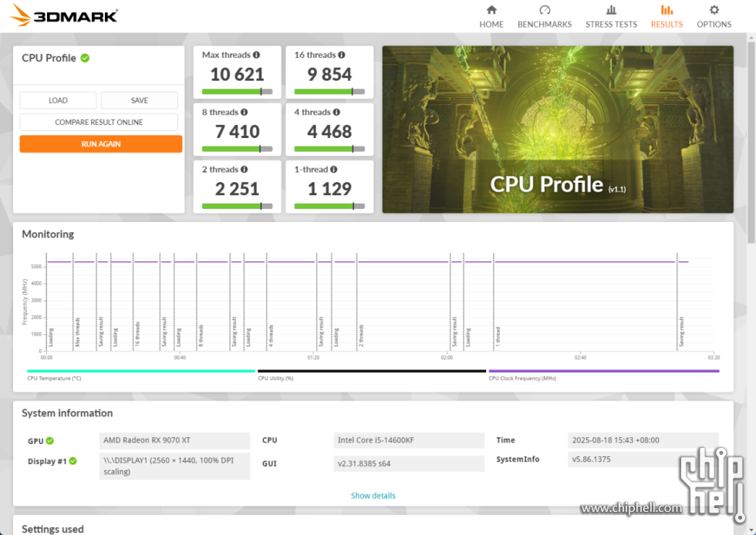This screenshot has width=756, height=535.
Task: Click the 4 threads score 4 468
Action: pyautogui.click(x=329, y=132)
